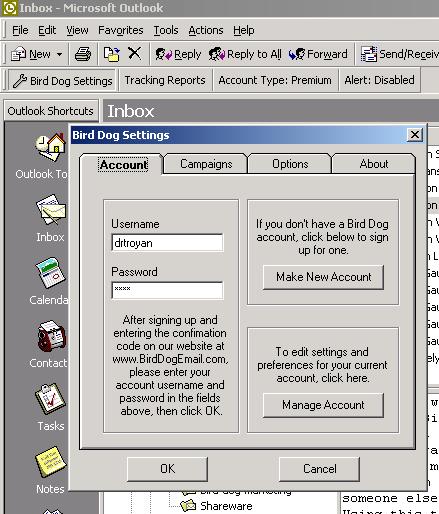The width and height of the screenshot is (439, 514).
Task: Click Cancel in Bird Dog Settings
Action: 319,469
